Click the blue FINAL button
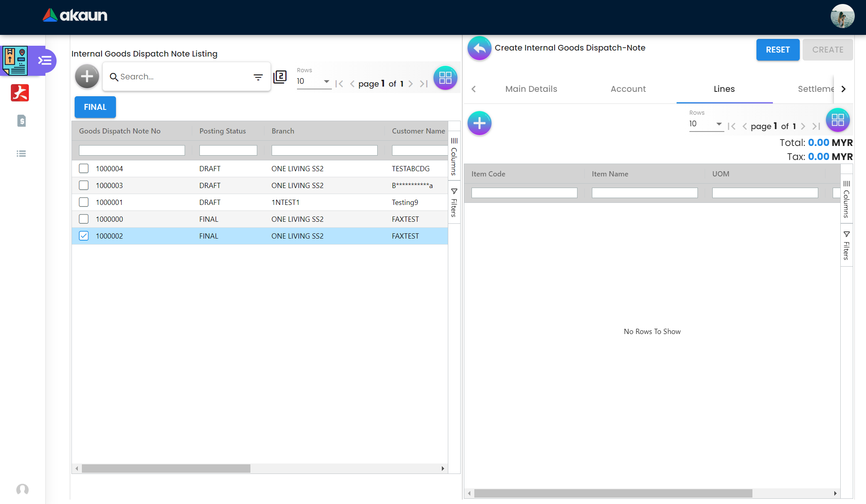Image resolution: width=866 pixels, height=504 pixels. [95, 107]
